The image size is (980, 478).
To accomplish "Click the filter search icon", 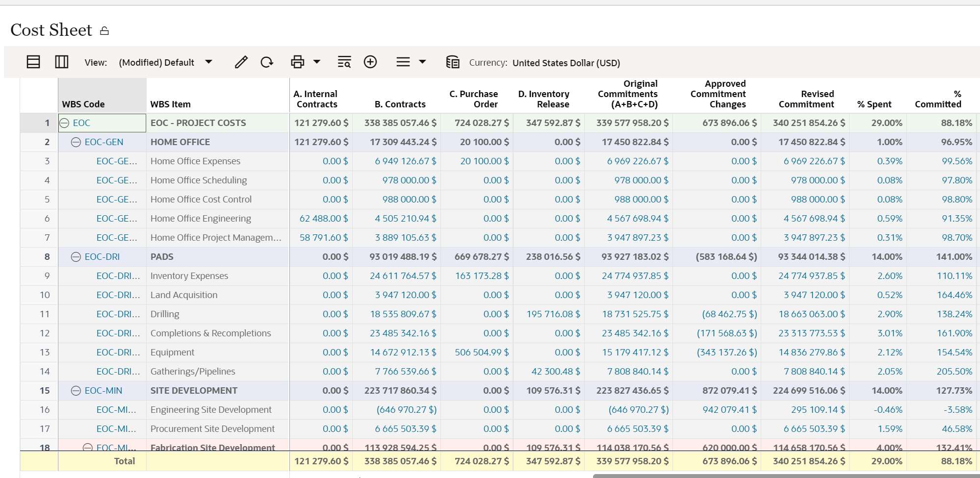I will click(343, 62).
